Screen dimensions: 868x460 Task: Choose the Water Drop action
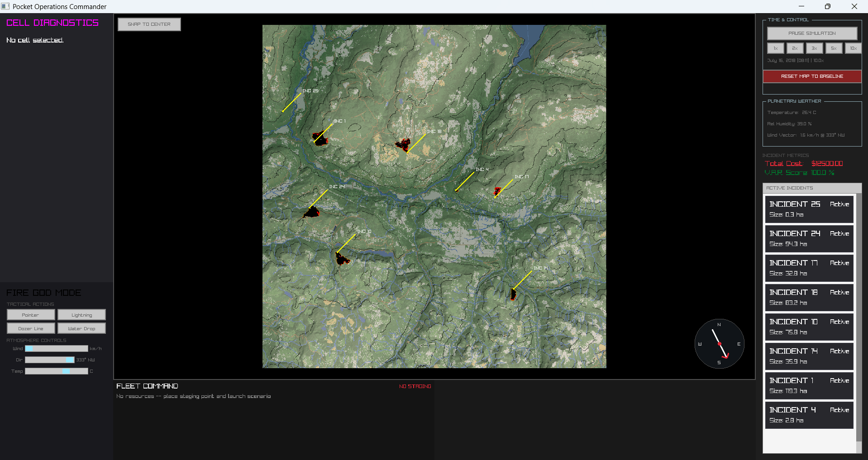[81, 328]
